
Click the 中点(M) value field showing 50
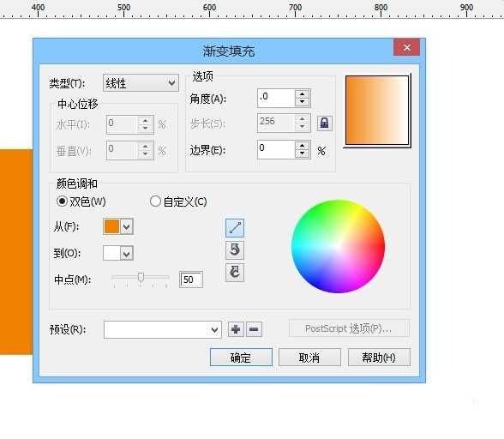191,280
